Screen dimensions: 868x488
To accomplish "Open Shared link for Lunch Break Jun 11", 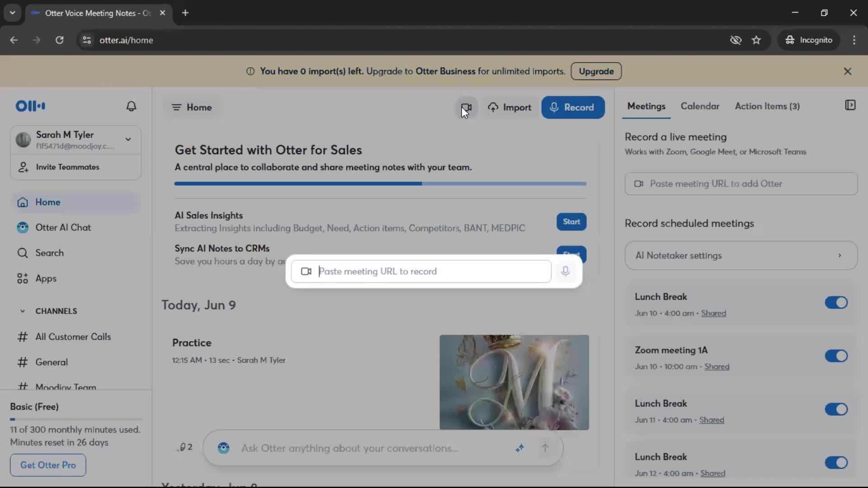I will point(712,420).
